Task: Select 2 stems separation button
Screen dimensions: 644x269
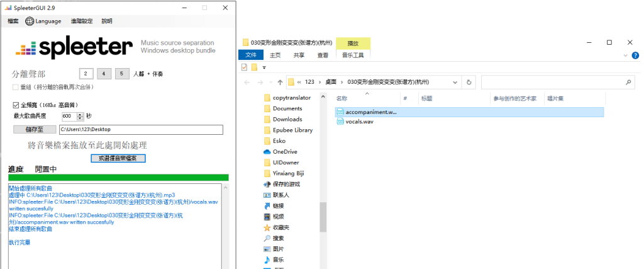Action: tap(86, 74)
